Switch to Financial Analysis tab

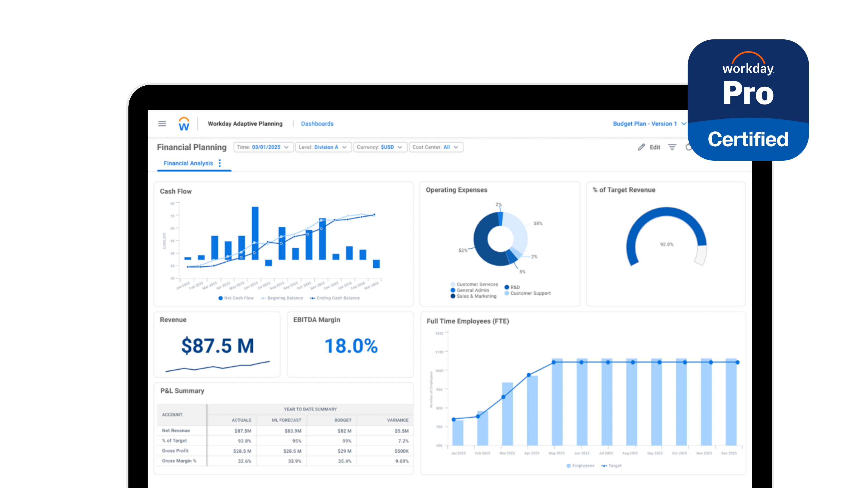click(188, 163)
